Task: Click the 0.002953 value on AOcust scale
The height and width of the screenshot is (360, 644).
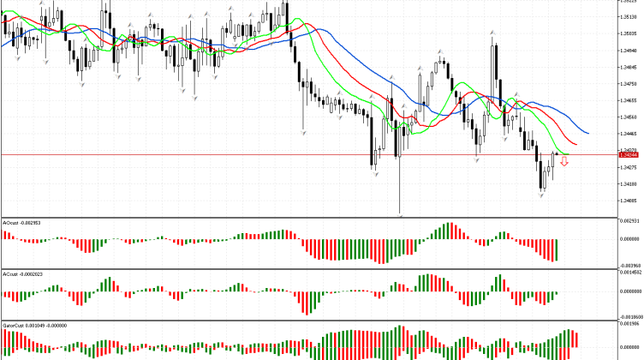Action: (x=629, y=222)
